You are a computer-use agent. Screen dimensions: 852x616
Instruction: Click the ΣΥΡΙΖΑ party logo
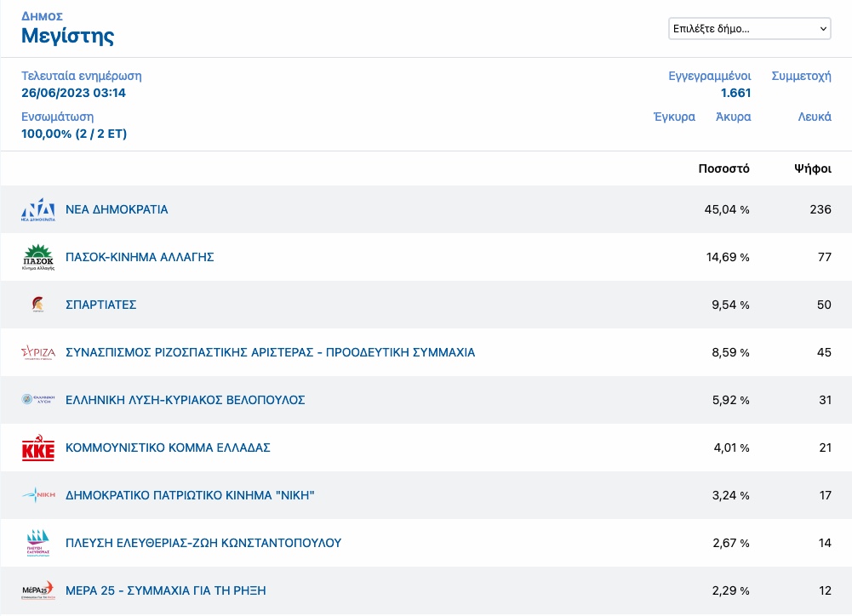point(38,352)
